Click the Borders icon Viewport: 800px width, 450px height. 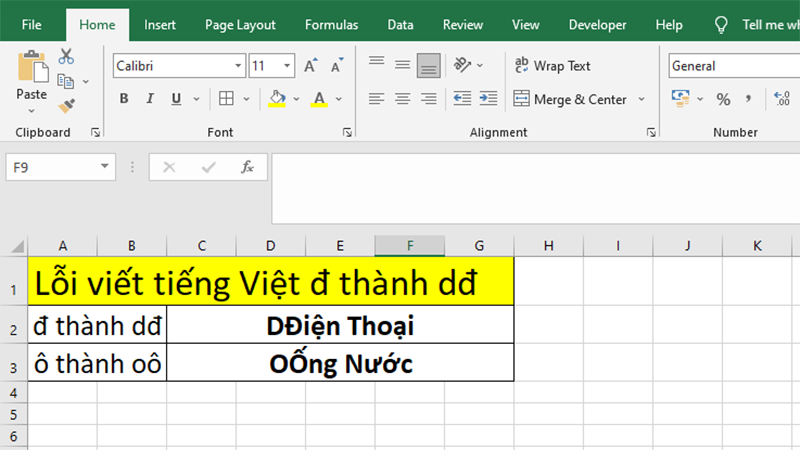226,99
